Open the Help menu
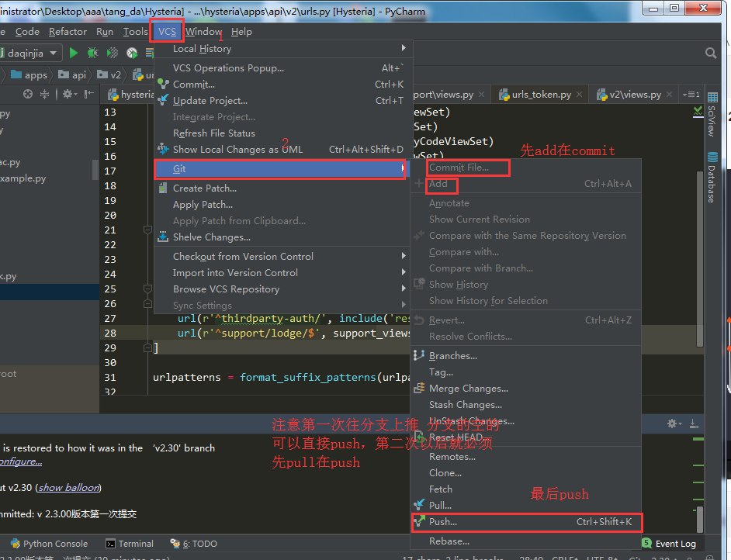This screenshot has height=560, width=731. tap(241, 31)
